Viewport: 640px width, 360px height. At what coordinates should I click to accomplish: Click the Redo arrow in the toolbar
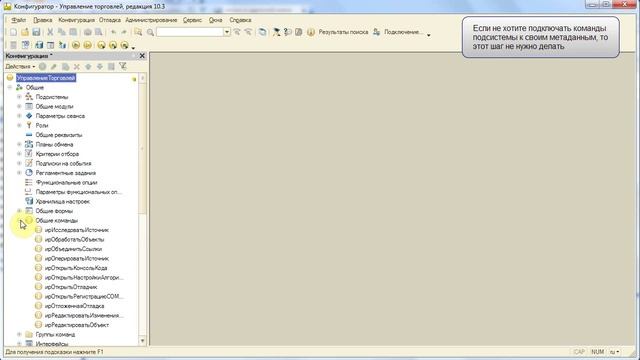point(124,32)
